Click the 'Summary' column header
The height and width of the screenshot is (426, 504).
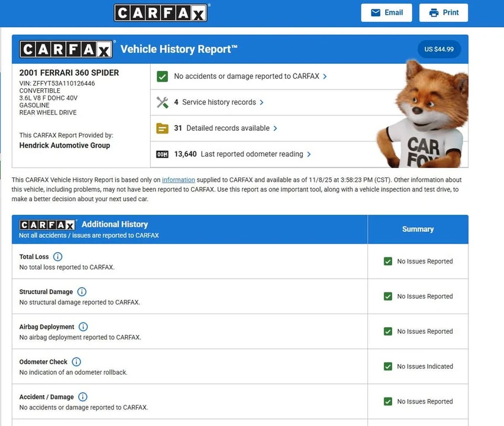(418, 229)
